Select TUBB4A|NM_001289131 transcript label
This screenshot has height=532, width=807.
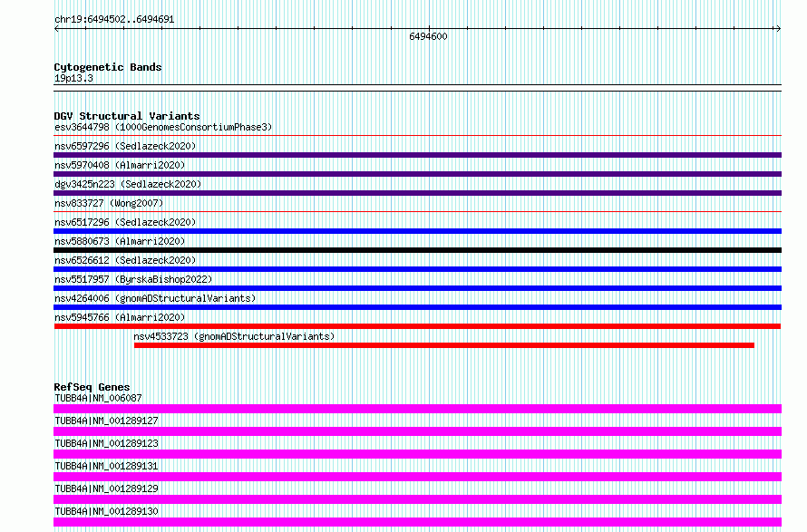point(106,466)
